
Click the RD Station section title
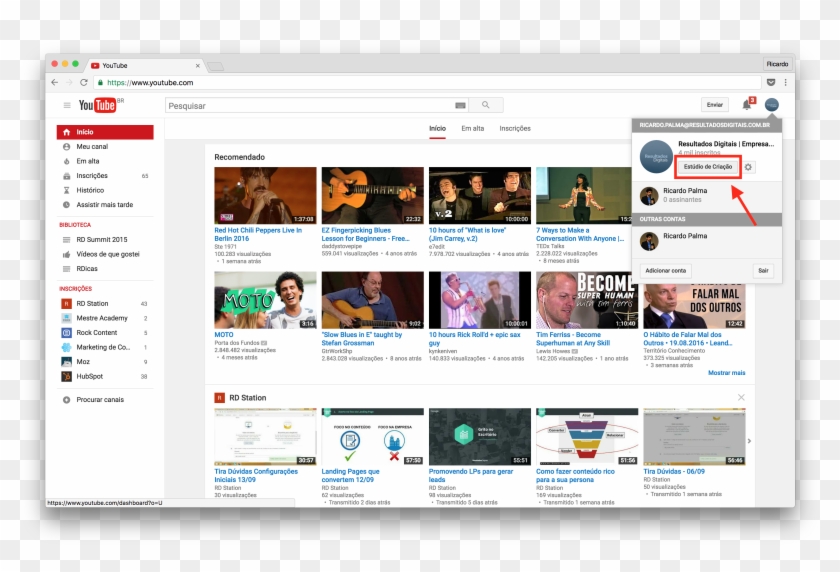[248, 398]
